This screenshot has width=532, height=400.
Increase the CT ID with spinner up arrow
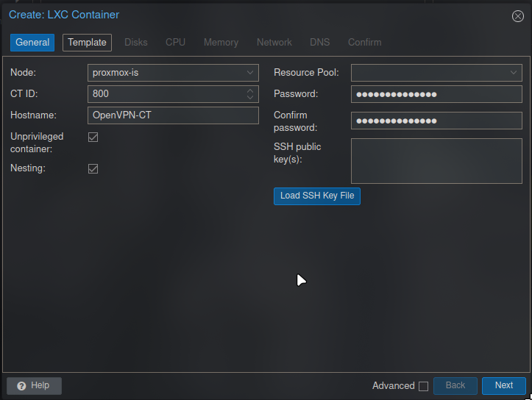coord(250,91)
